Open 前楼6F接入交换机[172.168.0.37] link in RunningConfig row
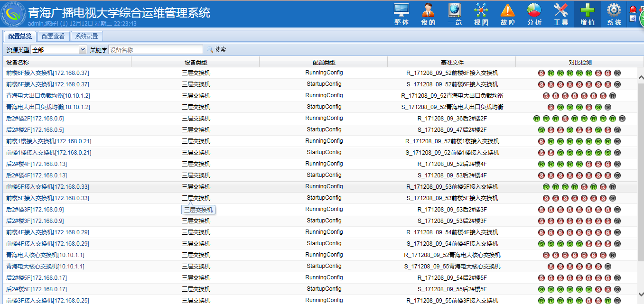 [x=47, y=73]
